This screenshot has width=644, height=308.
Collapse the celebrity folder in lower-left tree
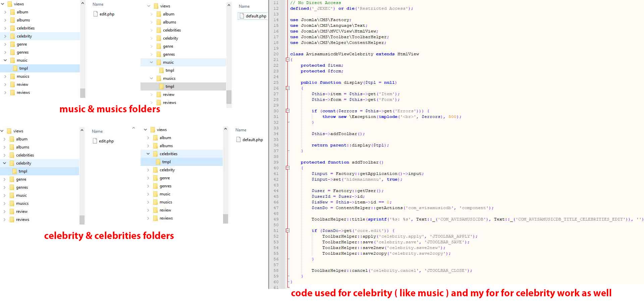coord(4,163)
